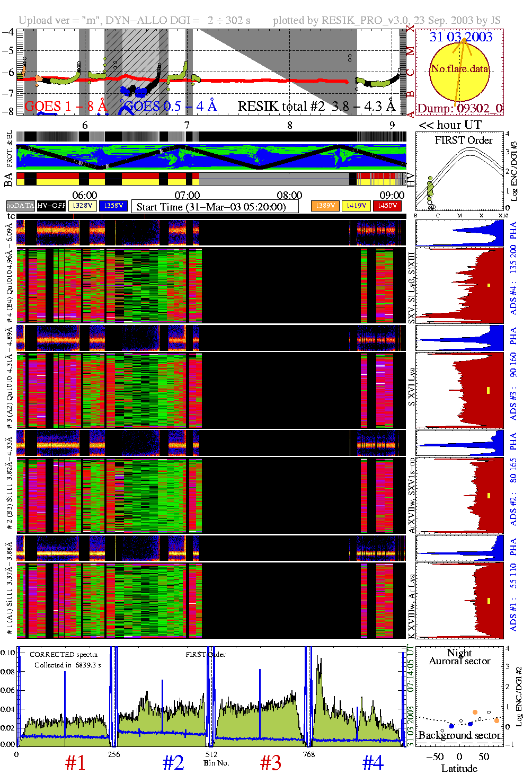
Task: Pick the blue 1358V legend swatch
Action: pos(113,206)
